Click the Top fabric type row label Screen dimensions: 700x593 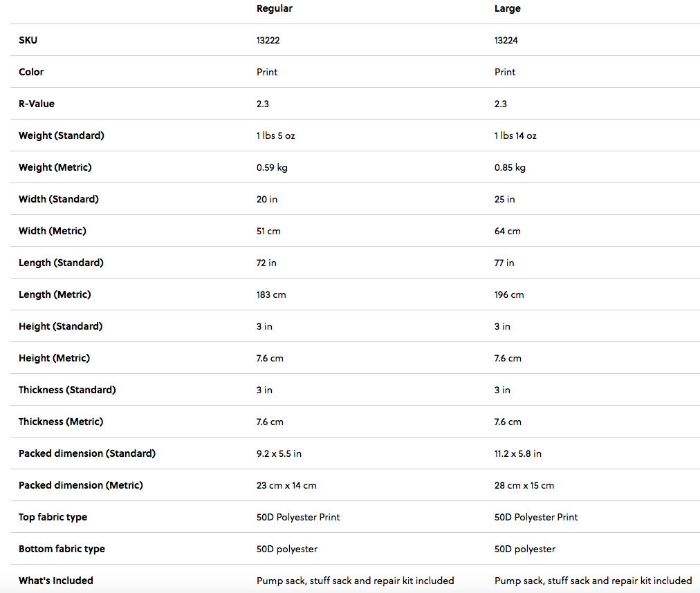point(53,517)
